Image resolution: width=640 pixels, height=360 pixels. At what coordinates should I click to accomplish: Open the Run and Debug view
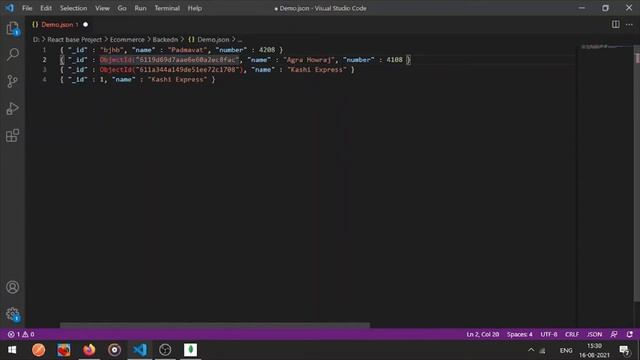coord(13,109)
